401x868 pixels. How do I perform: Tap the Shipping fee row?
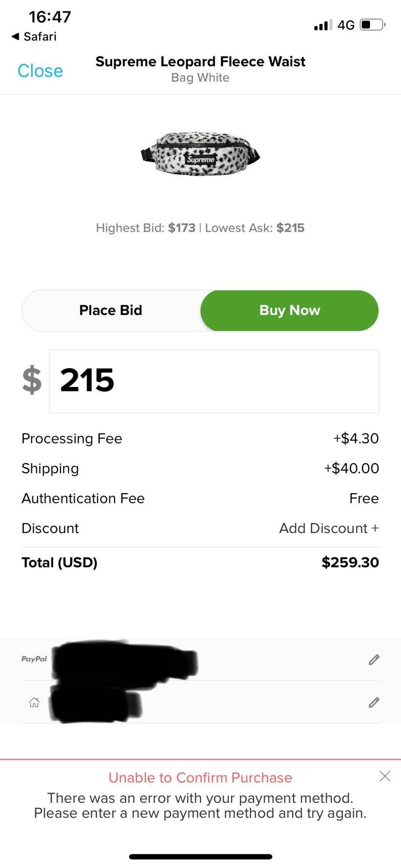(x=200, y=468)
